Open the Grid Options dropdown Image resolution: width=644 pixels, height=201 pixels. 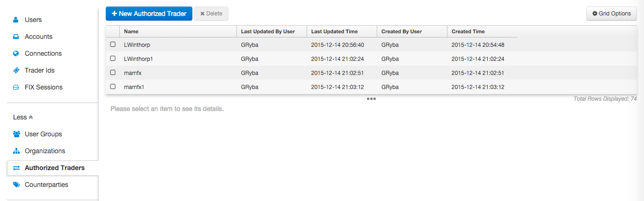612,14
